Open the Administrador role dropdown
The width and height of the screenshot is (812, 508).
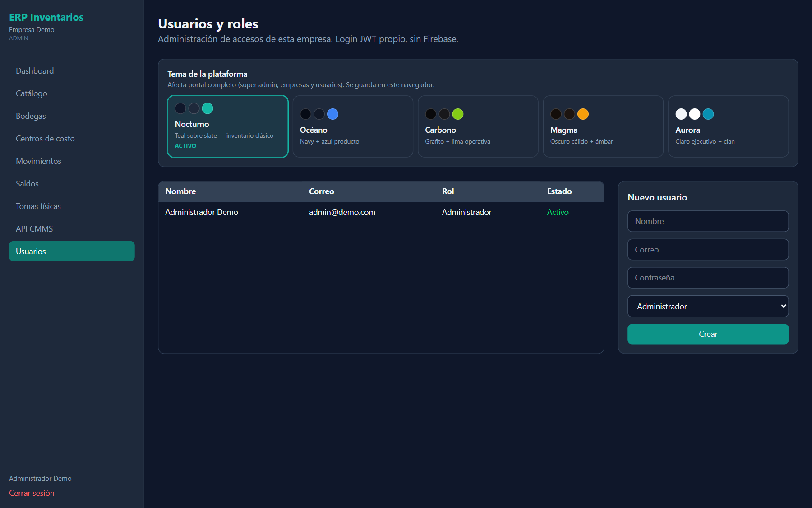click(708, 306)
